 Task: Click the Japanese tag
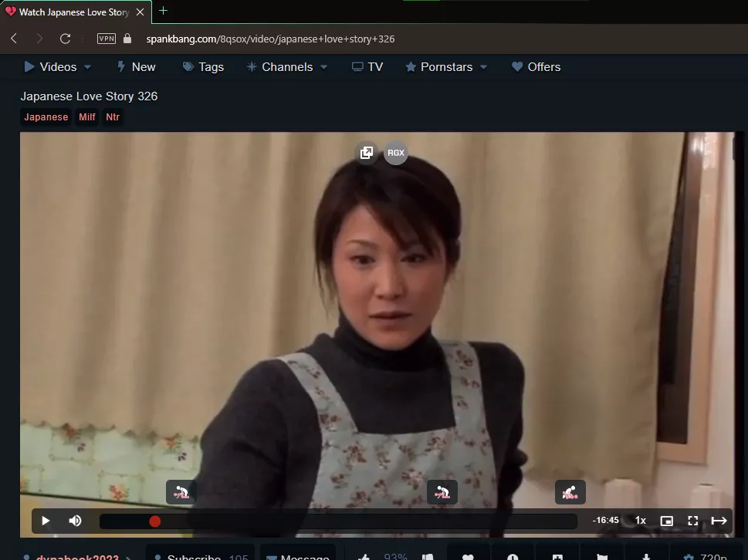[x=46, y=116]
